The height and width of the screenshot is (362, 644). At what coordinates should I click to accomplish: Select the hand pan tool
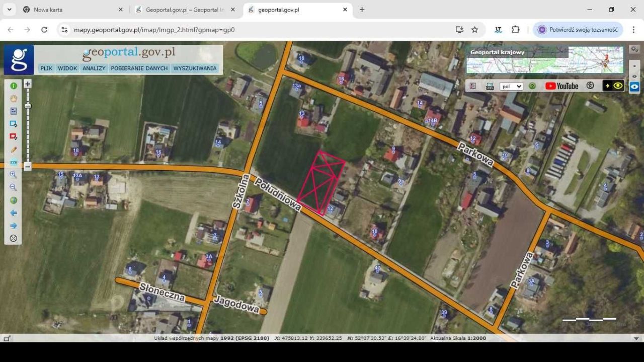(x=14, y=99)
